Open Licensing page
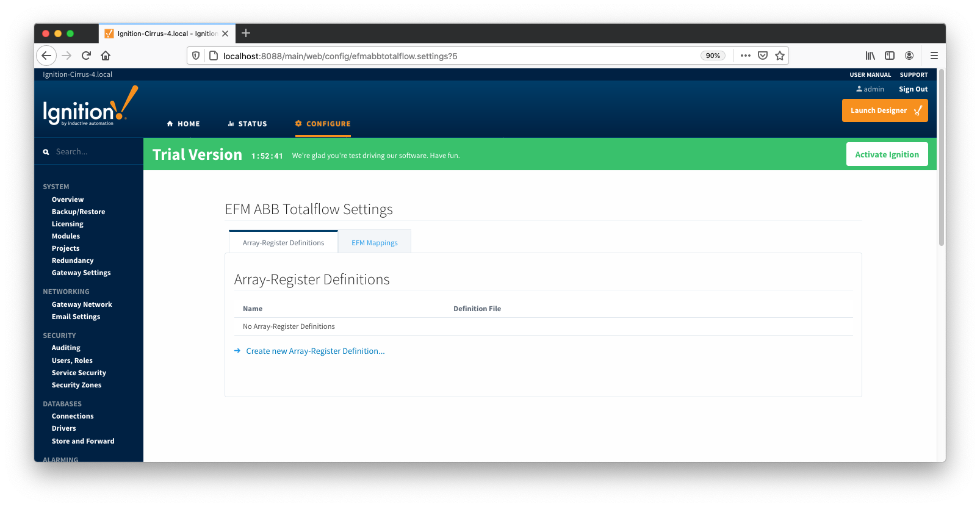This screenshot has height=507, width=980. point(67,224)
